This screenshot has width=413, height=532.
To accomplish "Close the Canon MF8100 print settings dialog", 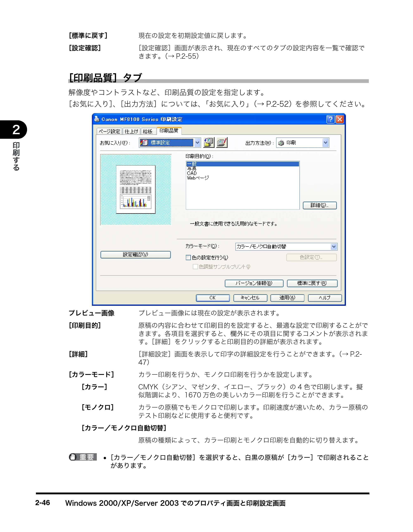I will pos(340,119).
